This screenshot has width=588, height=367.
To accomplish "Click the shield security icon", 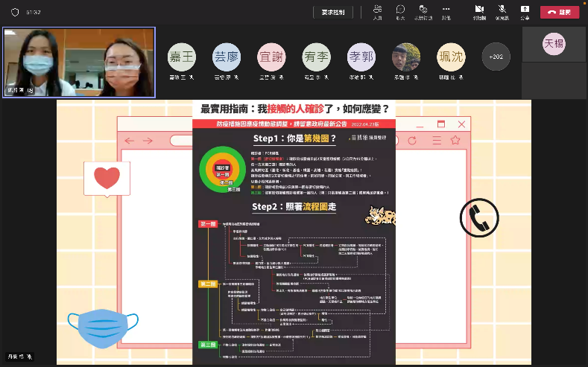I will (15, 13).
